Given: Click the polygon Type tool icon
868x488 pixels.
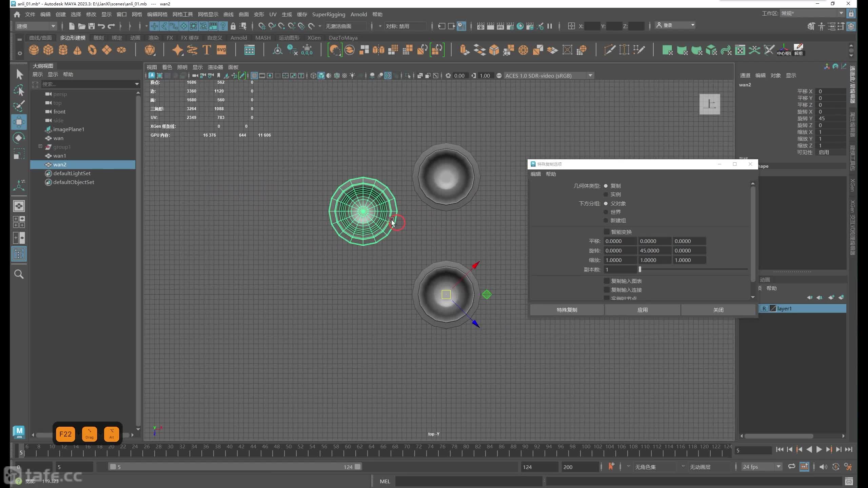Looking at the screenshot, I should tap(206, 50).
